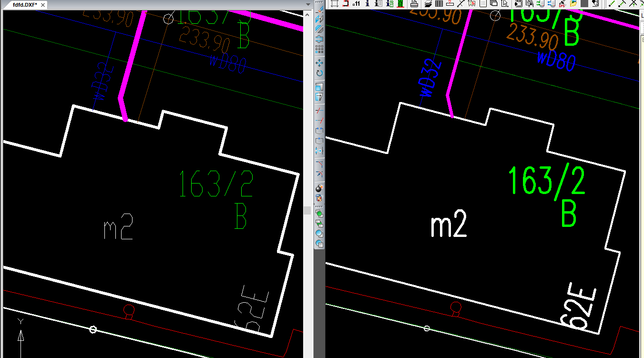The height and width of the screenshot is (358, 644).
Task: Select the Fillet tool
Action: tap(319, 174)
